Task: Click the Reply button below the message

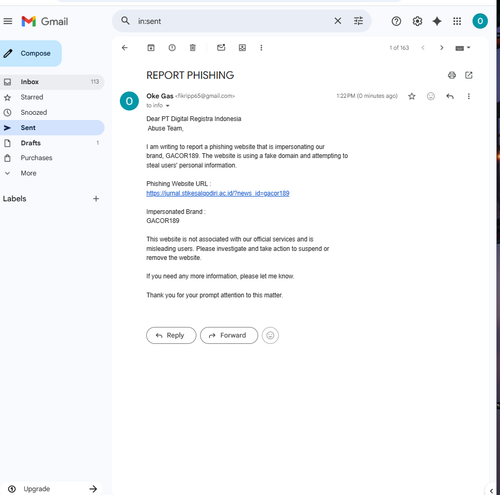Action: click(x=171, y=335)
